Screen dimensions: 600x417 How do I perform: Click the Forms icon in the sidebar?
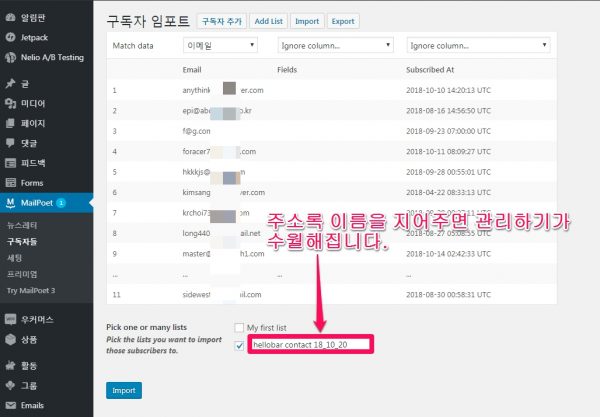(x=10, y=183)
